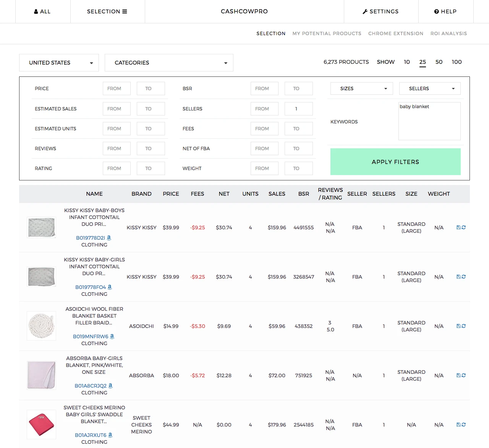Click the Keywords text area
Image resolution: width=489 pixels, height=448 pixels.
click(429, 121)
